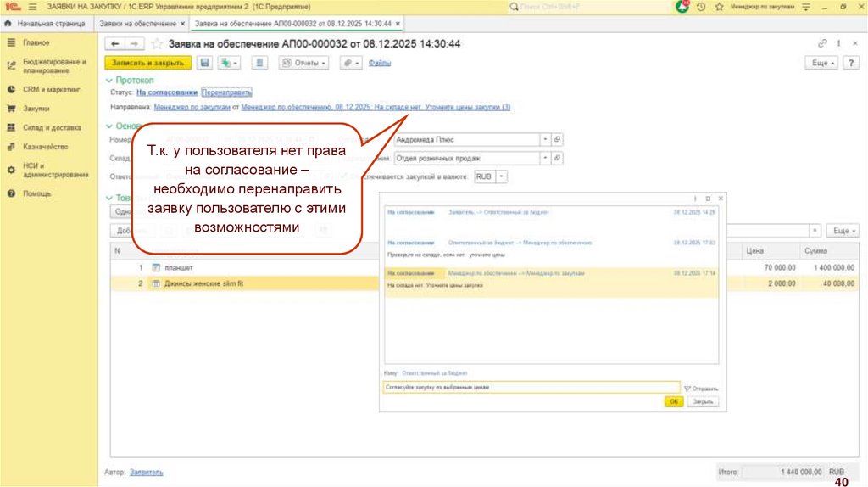Expand the Андромеда Плюс dropdown arrow
This screenshot has width=868, height=487.
click(x=545, y=140)
